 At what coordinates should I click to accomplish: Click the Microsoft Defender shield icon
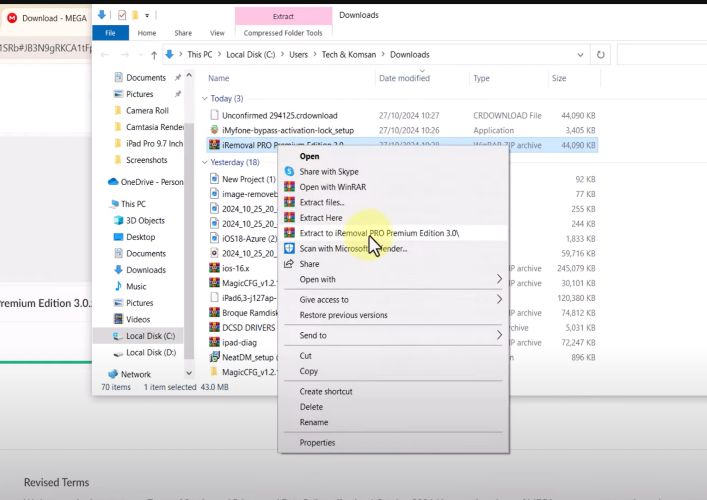coord(289,248)
